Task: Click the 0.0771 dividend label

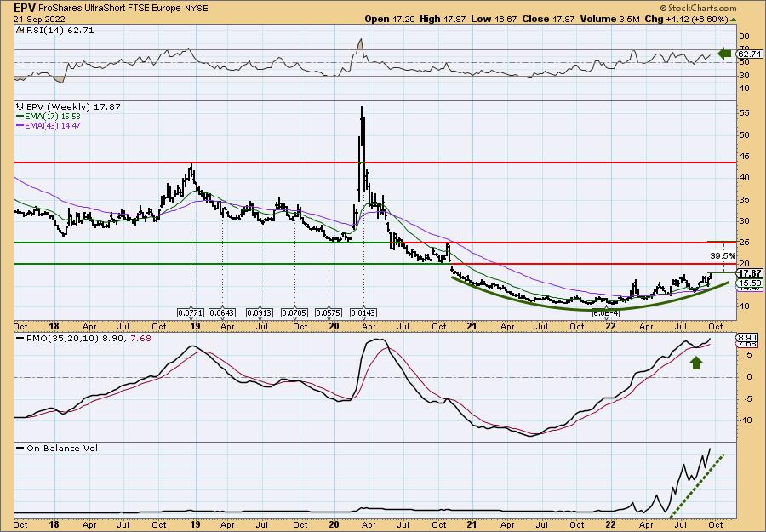Action: click(191, 312)
